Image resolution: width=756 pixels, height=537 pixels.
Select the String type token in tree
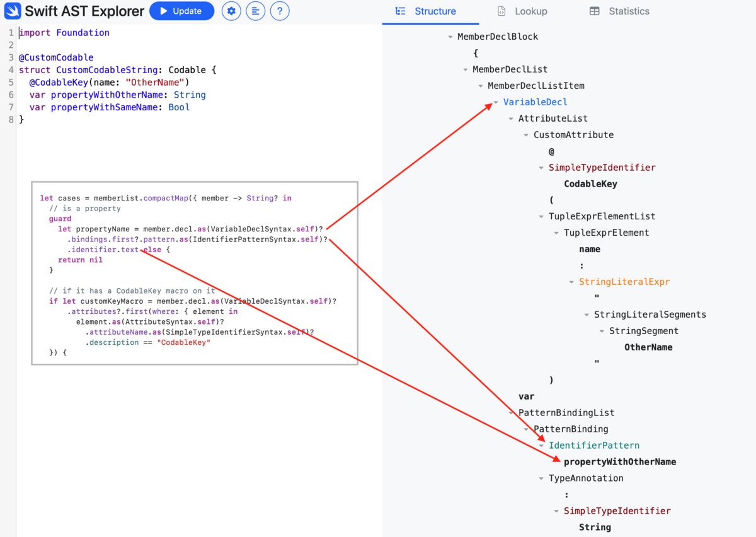pyautogui.click(x=595, y=527)
